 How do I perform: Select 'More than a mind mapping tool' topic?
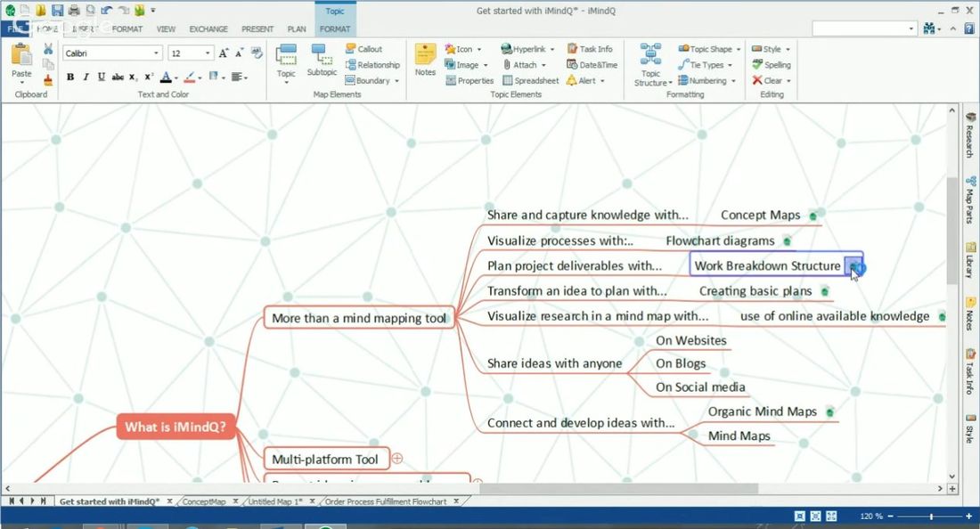(x=359, y=318)
